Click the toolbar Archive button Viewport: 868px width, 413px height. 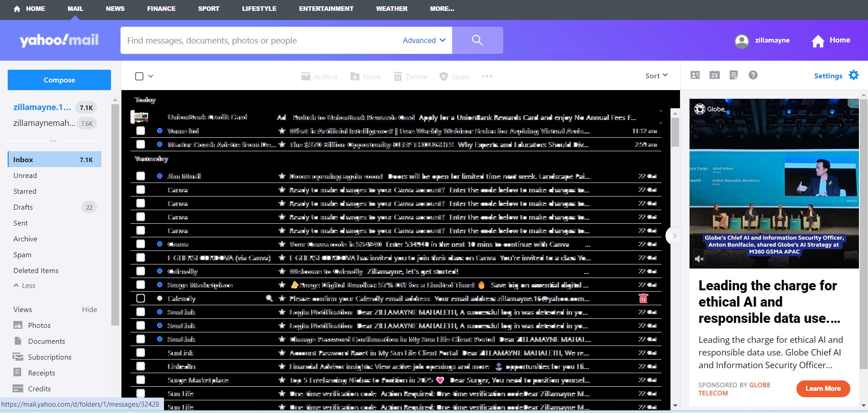[319, 77]
